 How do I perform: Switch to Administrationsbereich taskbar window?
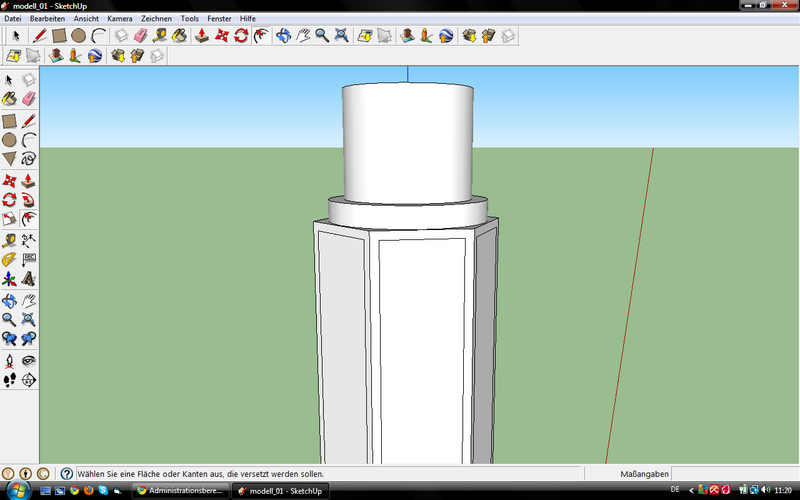coord(180,491)
